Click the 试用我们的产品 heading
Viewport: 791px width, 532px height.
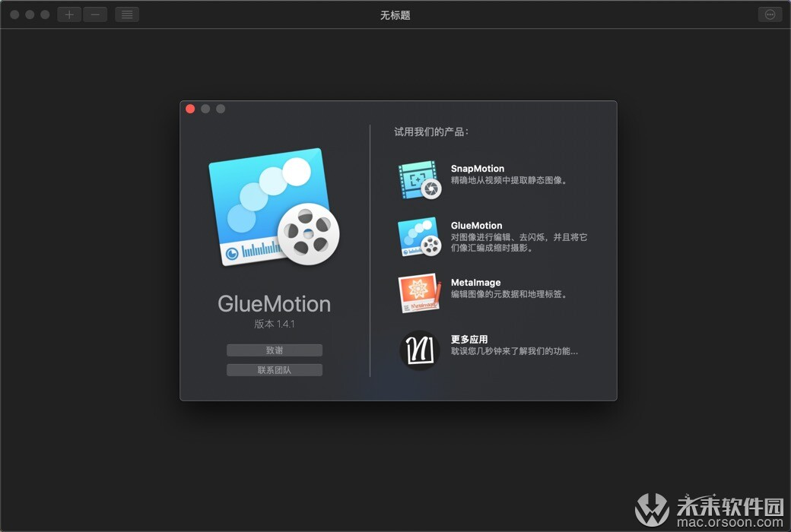[431, 132]
